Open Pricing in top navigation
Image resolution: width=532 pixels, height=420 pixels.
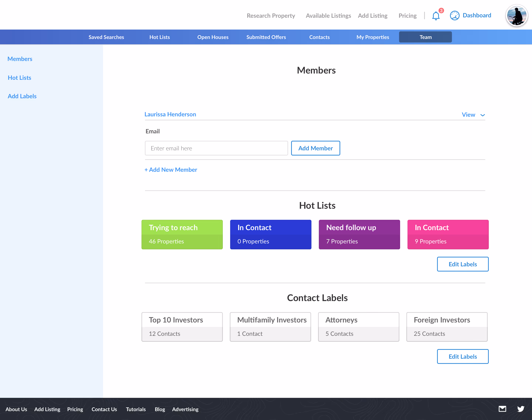(x=407, y=16)
